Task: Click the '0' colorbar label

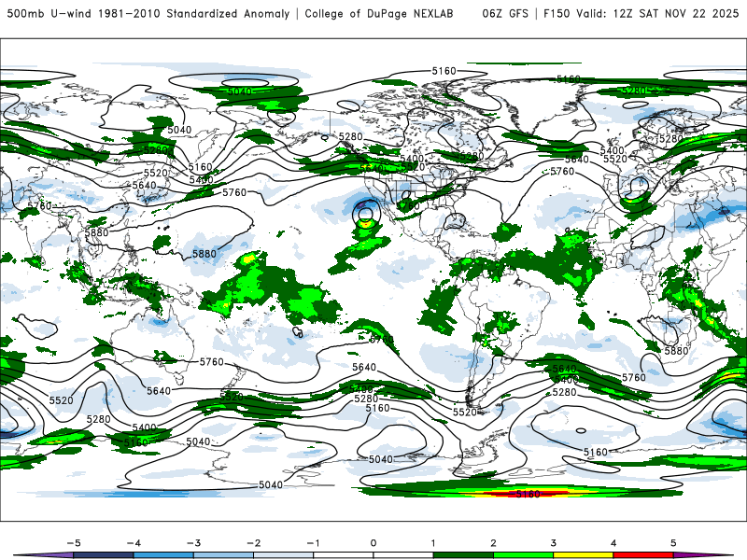Action: 373,543
